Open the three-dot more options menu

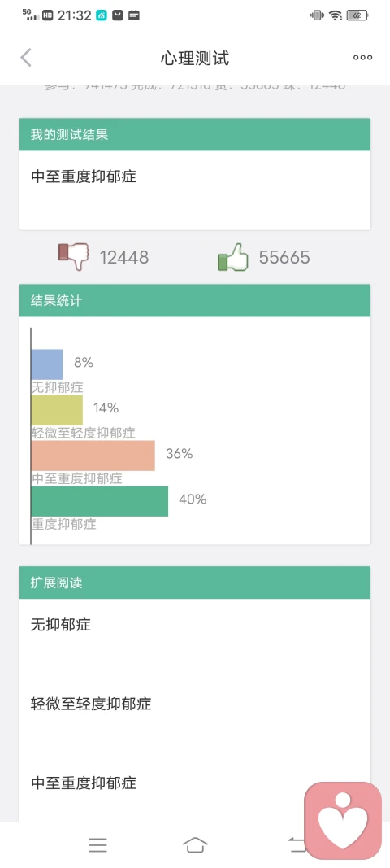(363, 58)
